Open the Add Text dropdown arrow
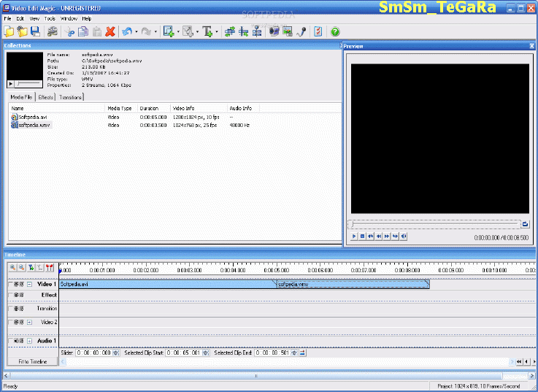Viewport: 538px width, 392px height. (x=217, y=32)
